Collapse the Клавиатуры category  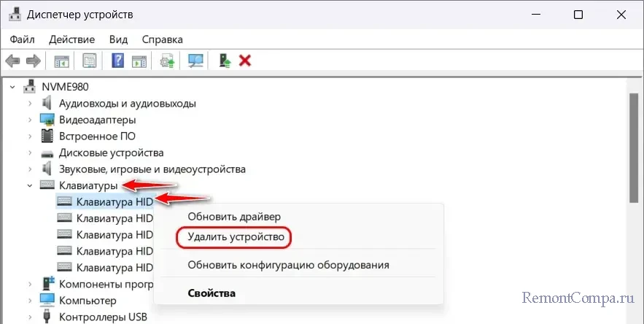pyautogui.click(x=30, y=186)
